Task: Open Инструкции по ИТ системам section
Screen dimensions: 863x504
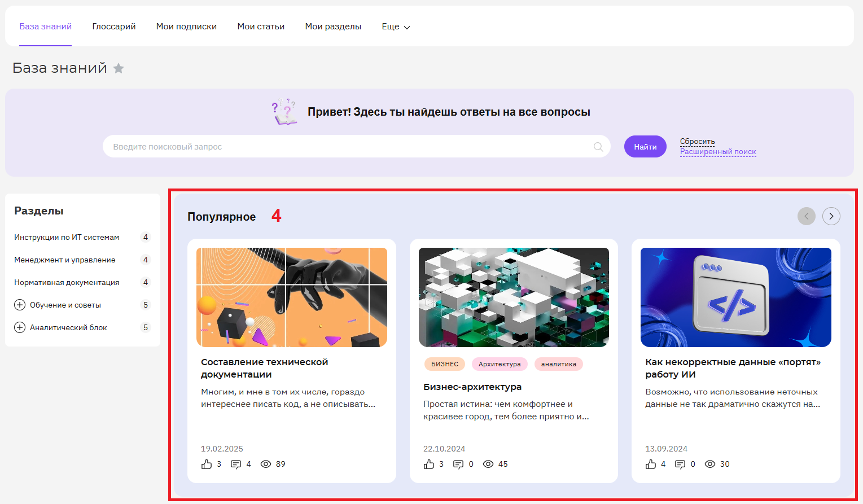Action: click(x=67, y=237)
